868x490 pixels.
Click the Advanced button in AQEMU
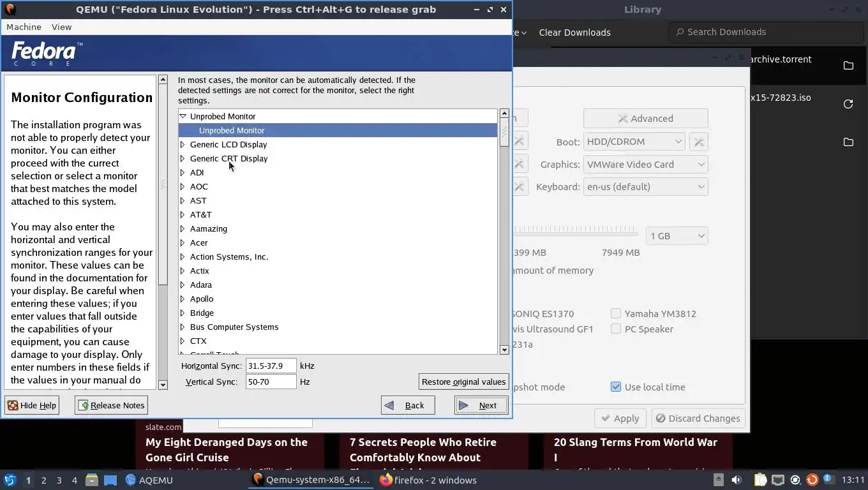click(x=645, y=118)
